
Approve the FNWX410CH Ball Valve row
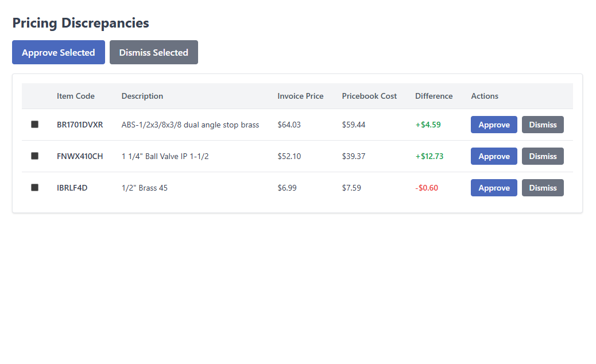[494, 156]
